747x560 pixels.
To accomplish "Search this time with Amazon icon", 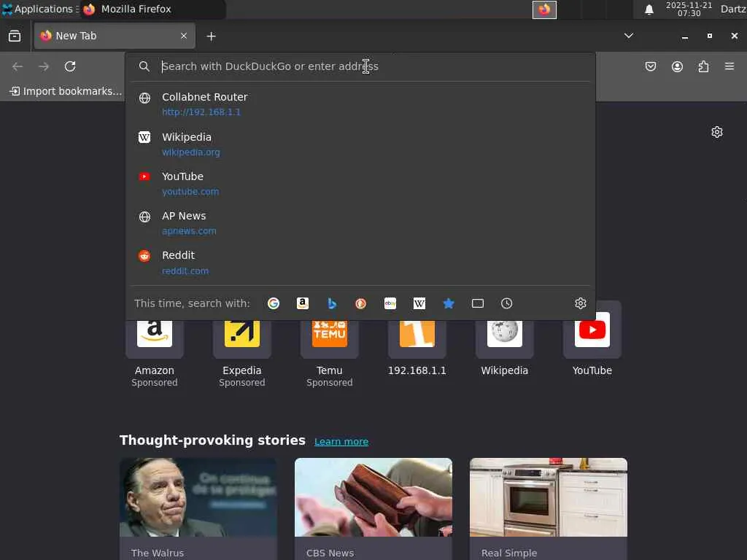I will pyautogui.click(x=303, y=303).
